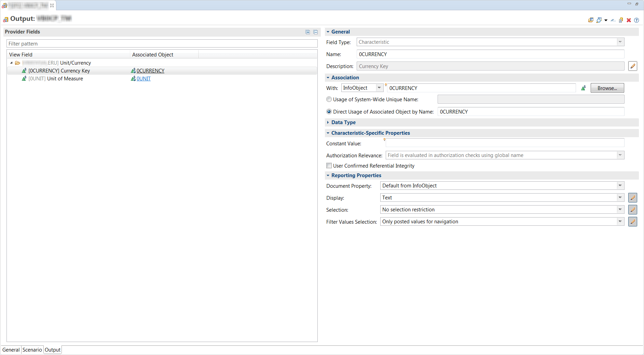Click the copy documentation toolbar icon
Viewport: 644px width, 355px height.
621,20
